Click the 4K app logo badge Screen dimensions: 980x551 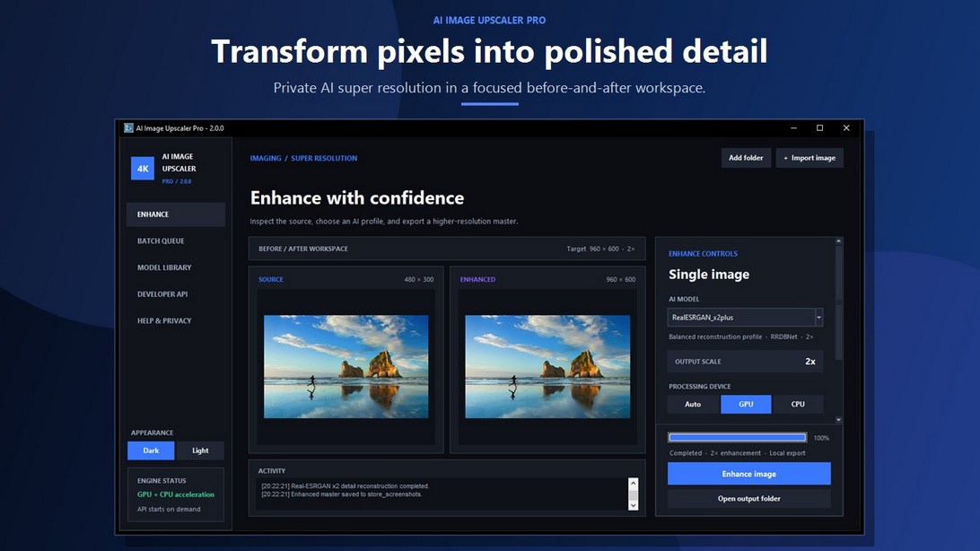[x=143, y=168]
